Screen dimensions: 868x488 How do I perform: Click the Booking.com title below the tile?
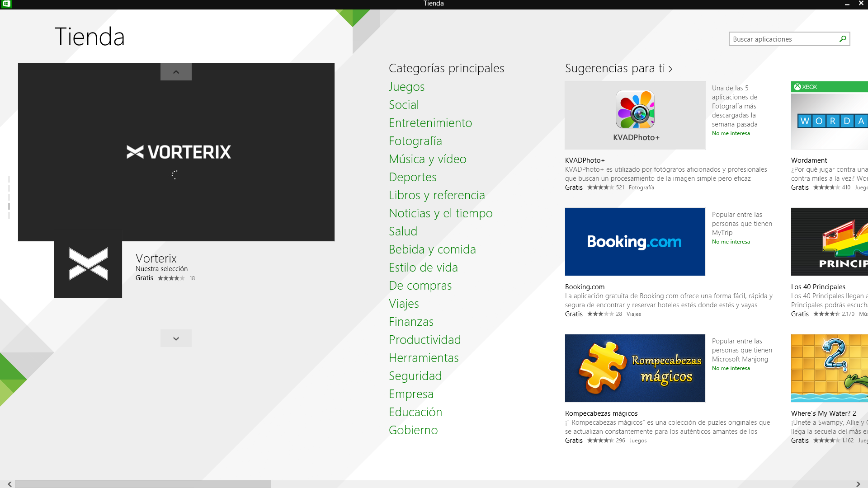(585, 287)
